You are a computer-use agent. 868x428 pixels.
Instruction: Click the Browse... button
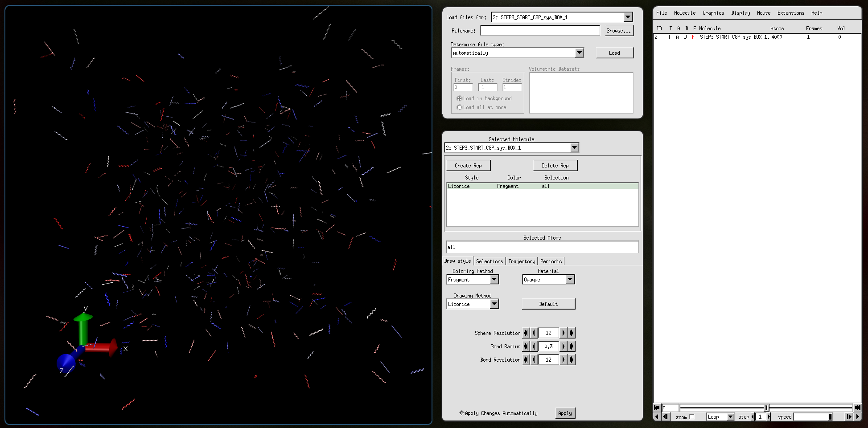(618, 31)
